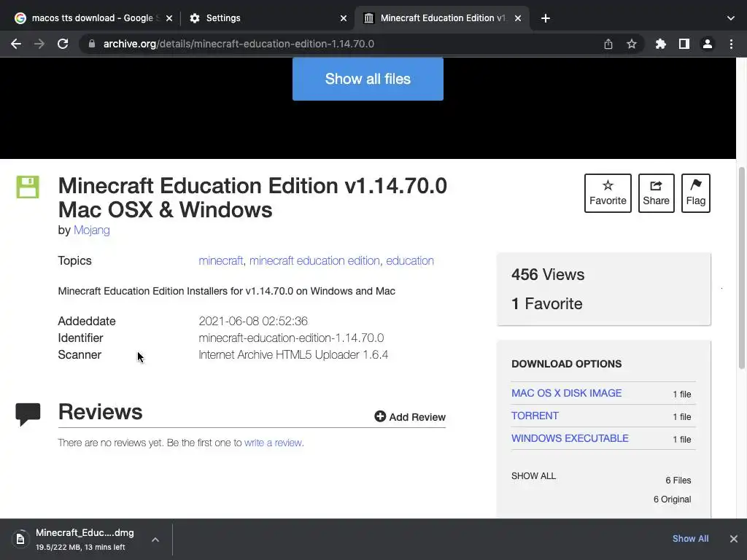The image size is (747, 560).
Task: Click the page vertical scrollbar
Action: [742, 268]
